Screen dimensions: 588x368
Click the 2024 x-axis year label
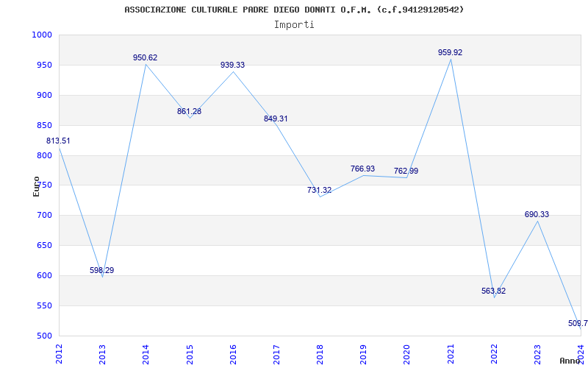(x=581, y=354)
